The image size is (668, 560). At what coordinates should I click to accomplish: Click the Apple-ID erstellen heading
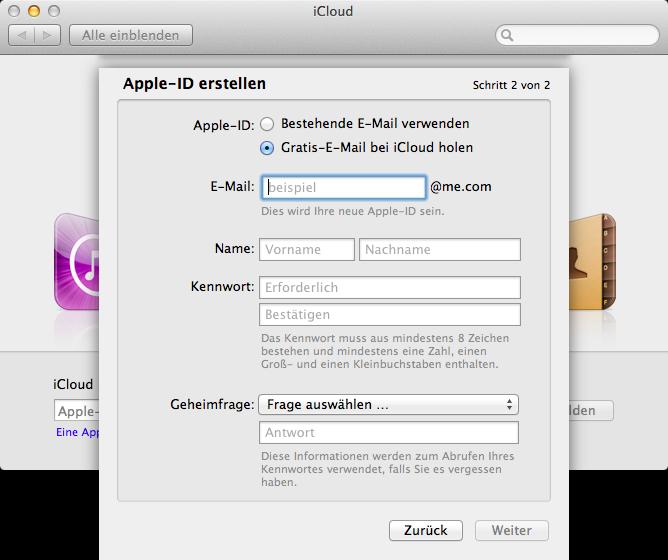(x=194, y=84)
